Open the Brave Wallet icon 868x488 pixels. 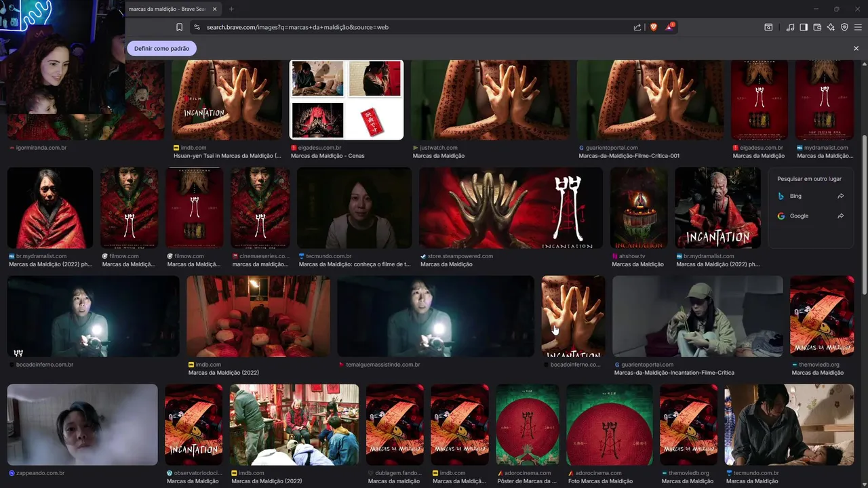click(817, 27)
